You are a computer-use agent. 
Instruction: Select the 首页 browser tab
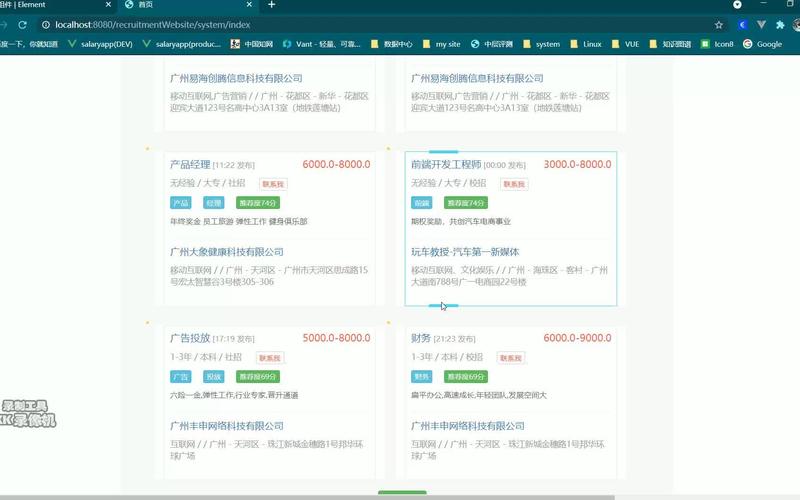pos(180,5)
